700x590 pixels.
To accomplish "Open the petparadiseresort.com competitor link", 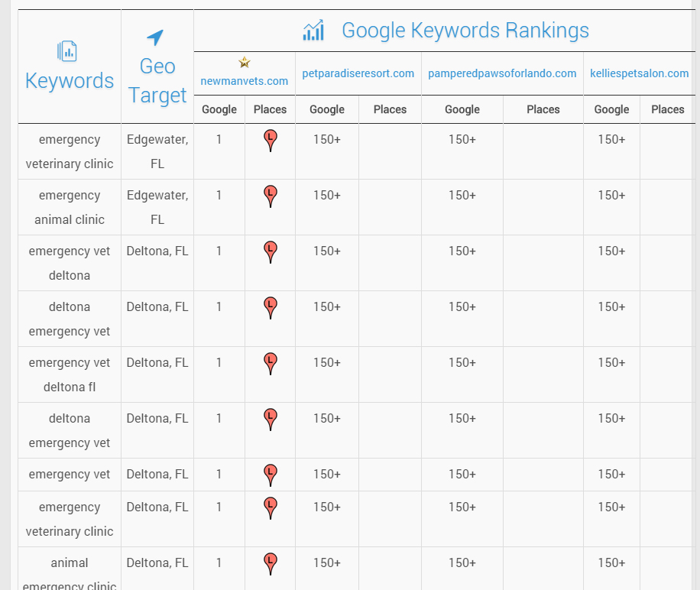I will (x=358, y=73).
